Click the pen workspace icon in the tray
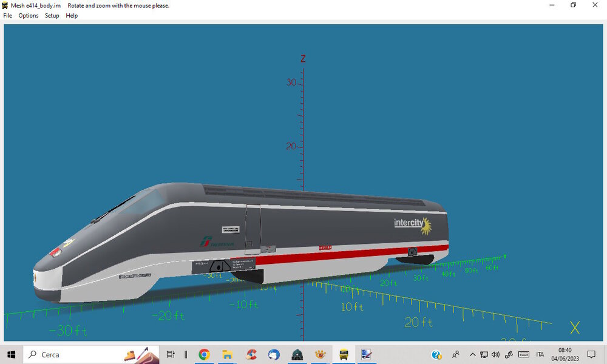 509,354
